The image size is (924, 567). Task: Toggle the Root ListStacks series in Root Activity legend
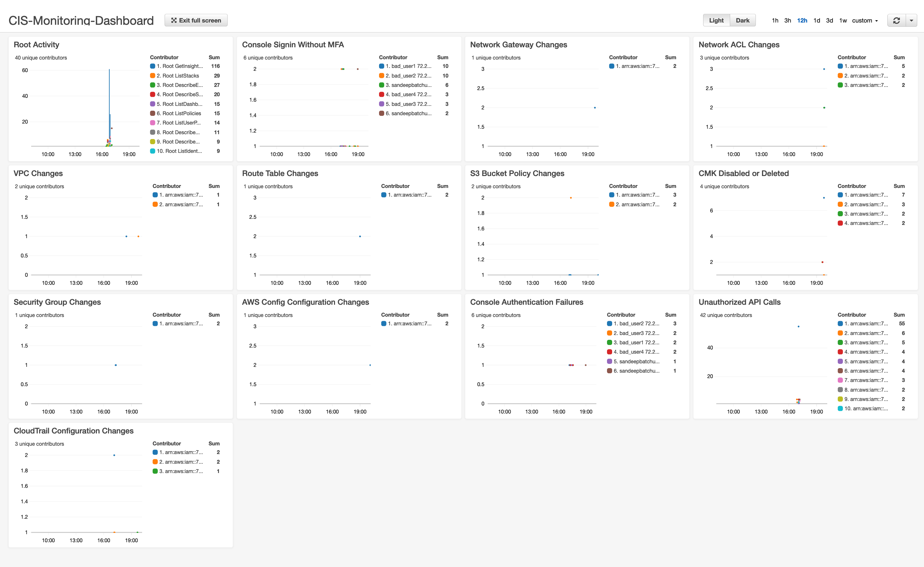click(178, 75)
